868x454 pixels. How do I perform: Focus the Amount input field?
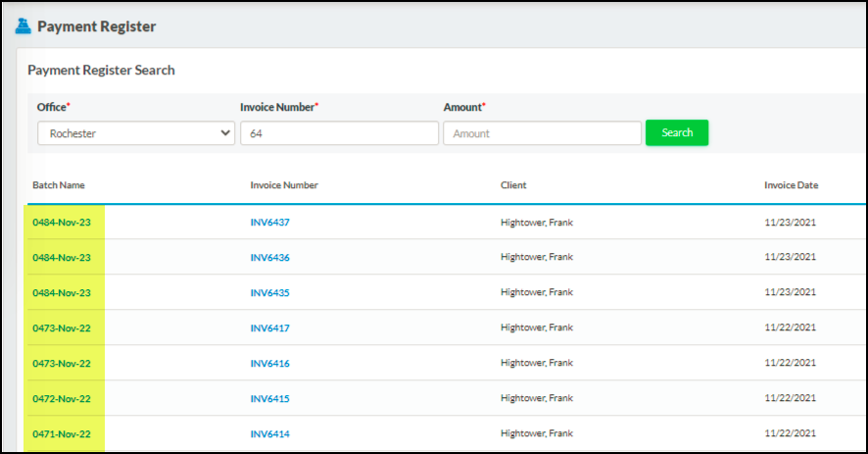point(542,133)
